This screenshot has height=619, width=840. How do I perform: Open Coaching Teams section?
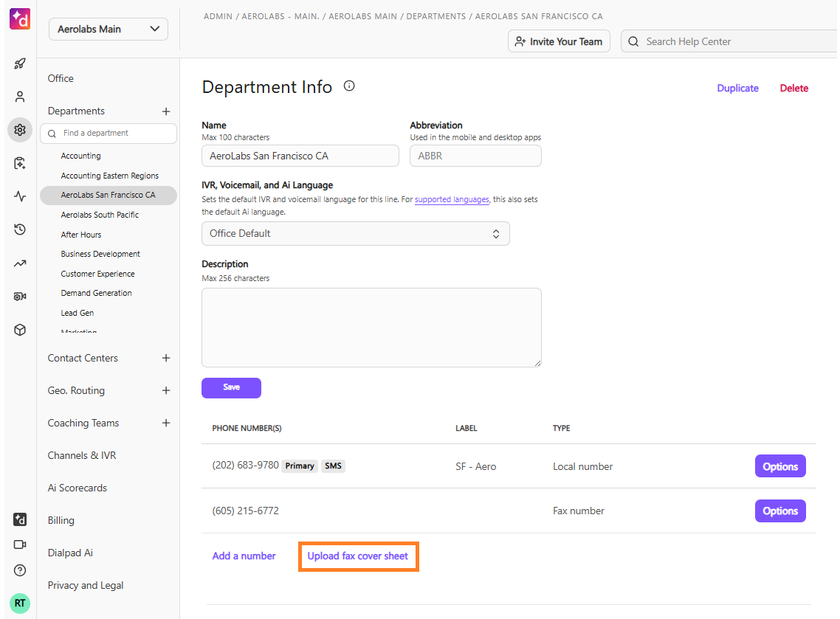(83, 423)
